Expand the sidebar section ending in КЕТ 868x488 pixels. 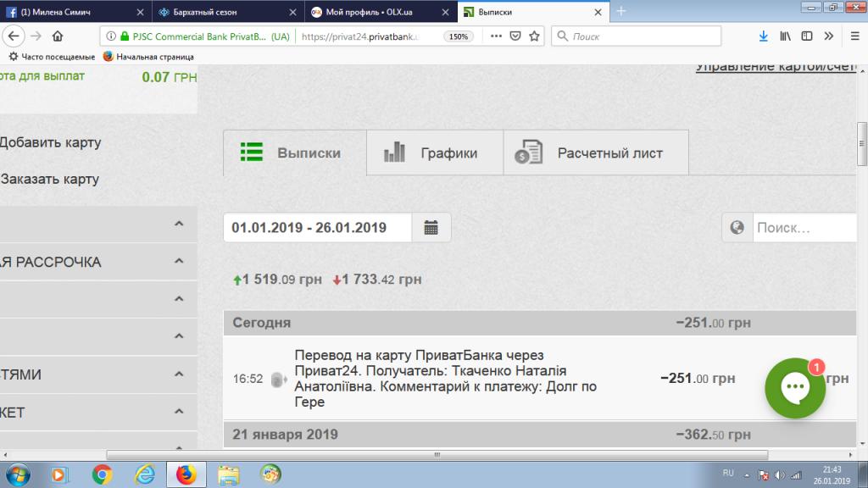[179, 412]
